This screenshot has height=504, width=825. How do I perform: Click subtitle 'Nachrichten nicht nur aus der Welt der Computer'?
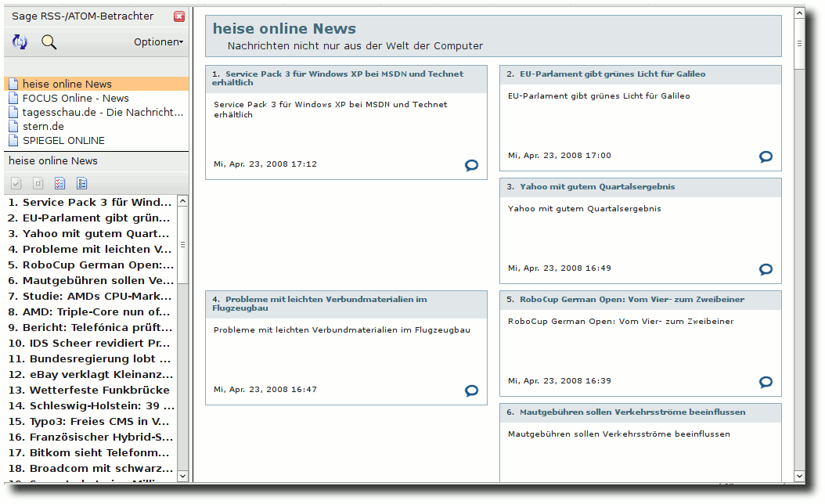355,45
